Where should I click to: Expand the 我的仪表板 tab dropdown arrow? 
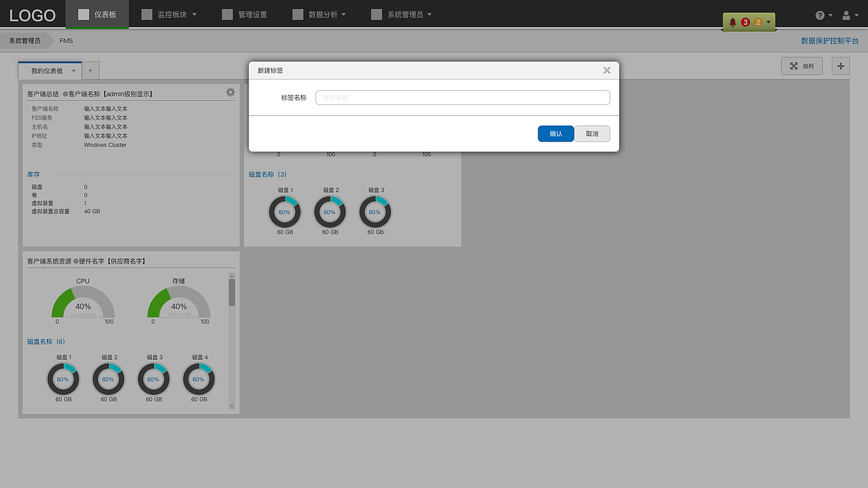pyautogui.click(x=74, y=70)
